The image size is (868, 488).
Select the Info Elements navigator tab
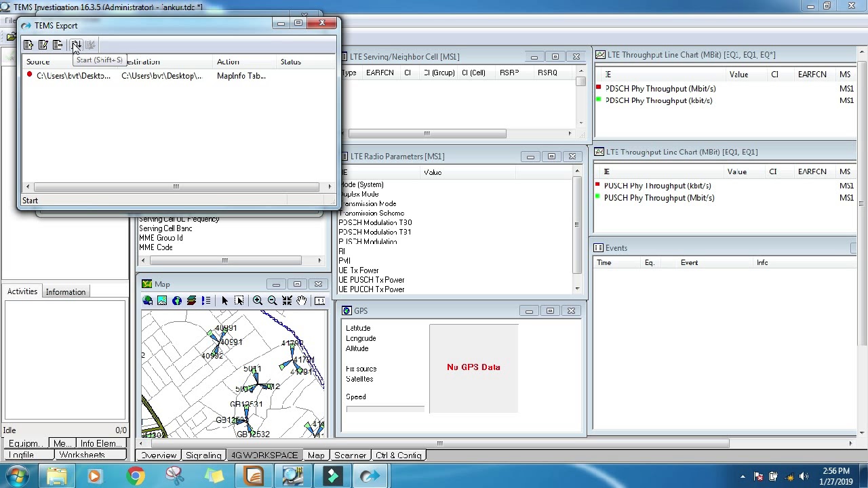click(100, 443)
